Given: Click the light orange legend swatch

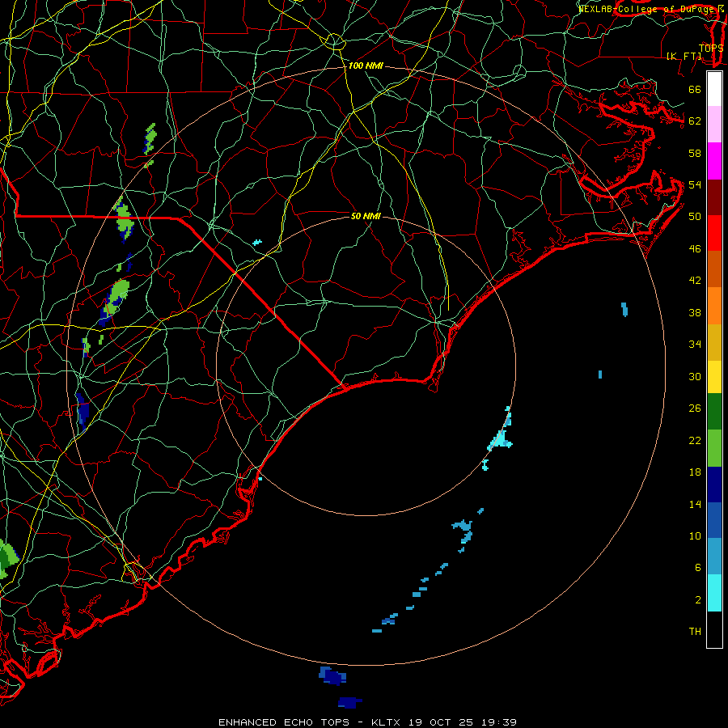Looking at the screenshot, I should point(714,306).
